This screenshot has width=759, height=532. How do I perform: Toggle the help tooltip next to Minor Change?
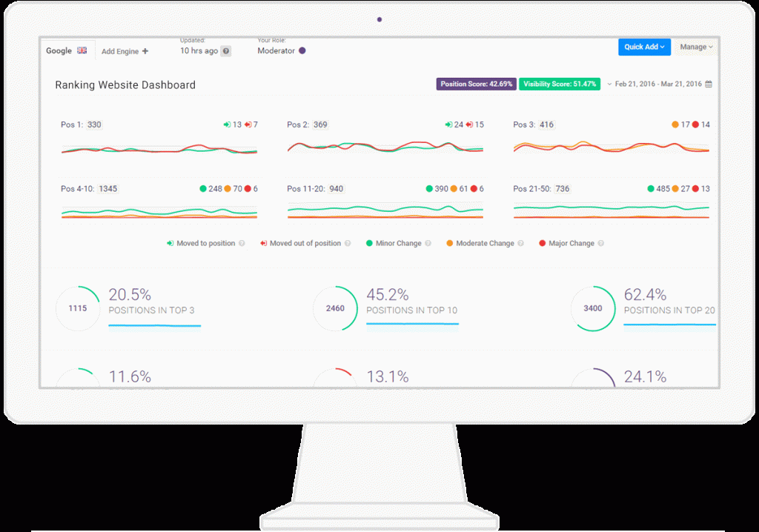[x=427, y=243]
